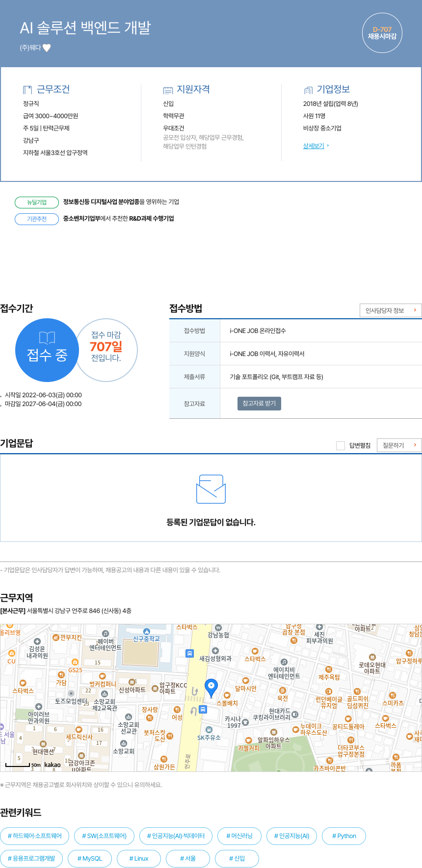Click the kakao logo on the map

click(52, 765)
